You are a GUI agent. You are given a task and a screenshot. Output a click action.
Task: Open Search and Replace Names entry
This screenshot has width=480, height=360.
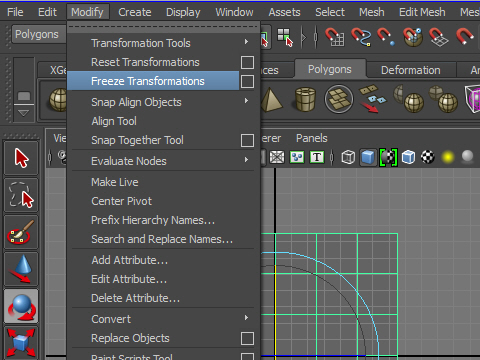click(162, 239)
